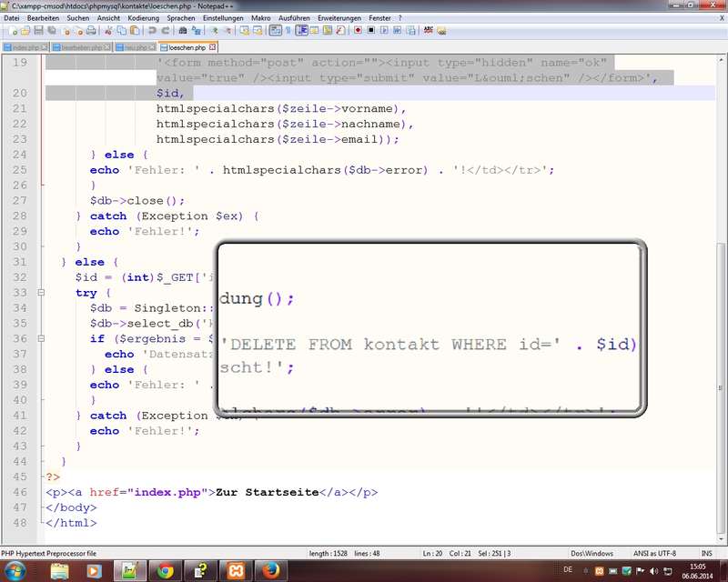
Task: Click line number 48 in the margin
Action: (20, 523)
